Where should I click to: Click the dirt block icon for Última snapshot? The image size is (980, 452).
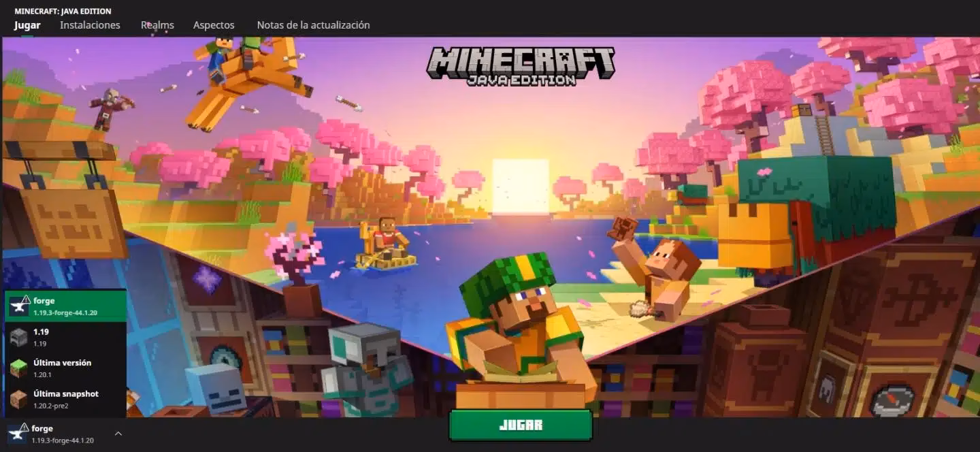(18, 400)
